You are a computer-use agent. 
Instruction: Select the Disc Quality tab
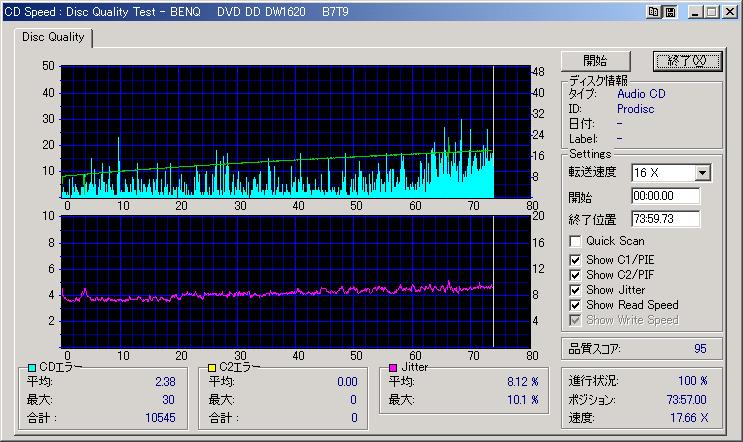point(53,37)
